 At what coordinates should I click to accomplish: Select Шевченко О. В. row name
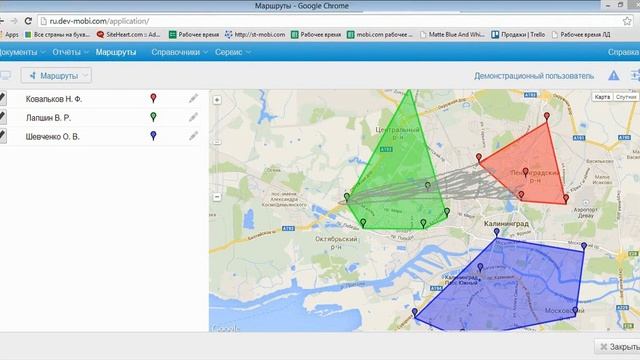click(53, 137)
